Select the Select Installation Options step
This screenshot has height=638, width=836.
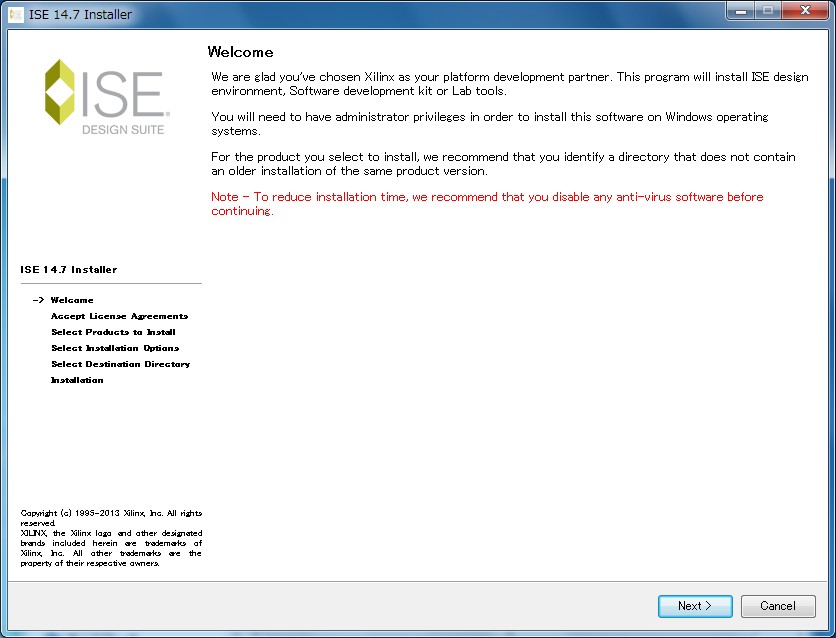[115, 348]
